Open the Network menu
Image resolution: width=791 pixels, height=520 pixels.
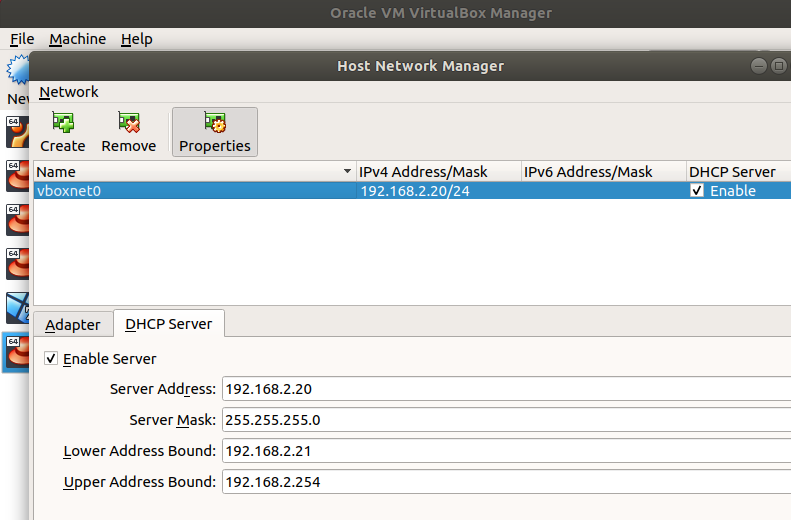[69, 92]
